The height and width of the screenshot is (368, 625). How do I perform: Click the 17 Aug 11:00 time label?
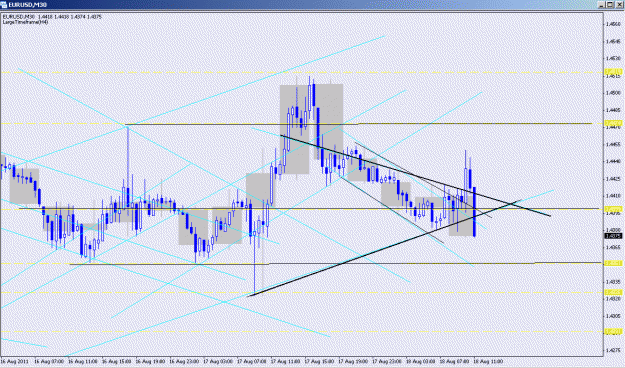click(x=286, y=361)
